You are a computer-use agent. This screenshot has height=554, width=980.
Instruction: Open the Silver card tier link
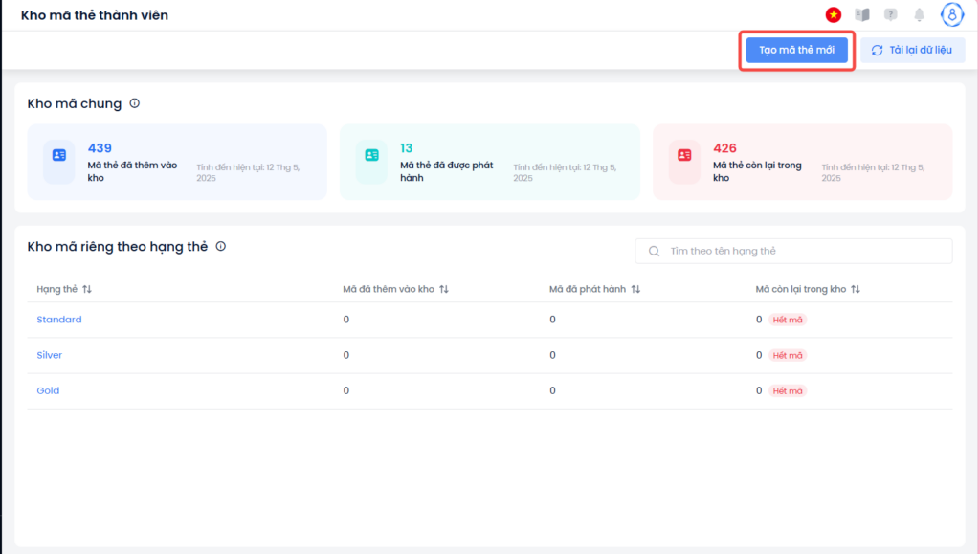[x=50, y=355]
